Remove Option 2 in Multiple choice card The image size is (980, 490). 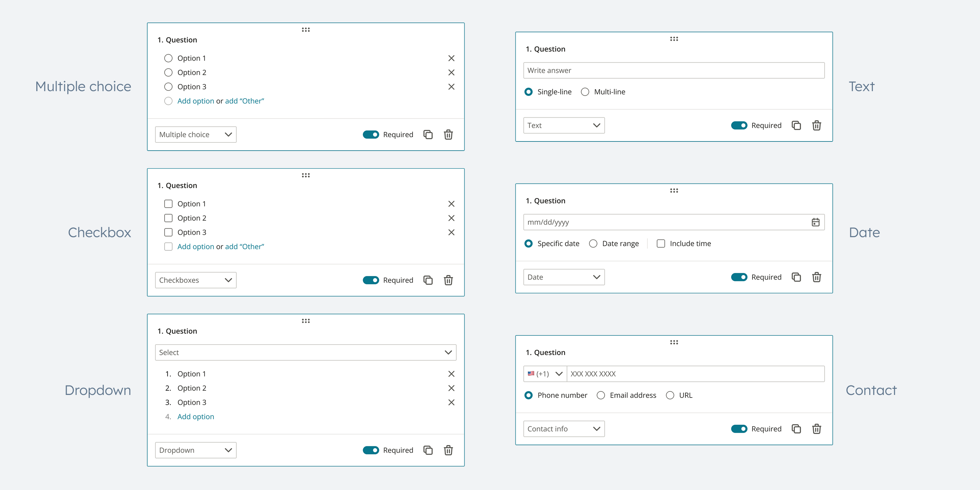tap(451, 73)
